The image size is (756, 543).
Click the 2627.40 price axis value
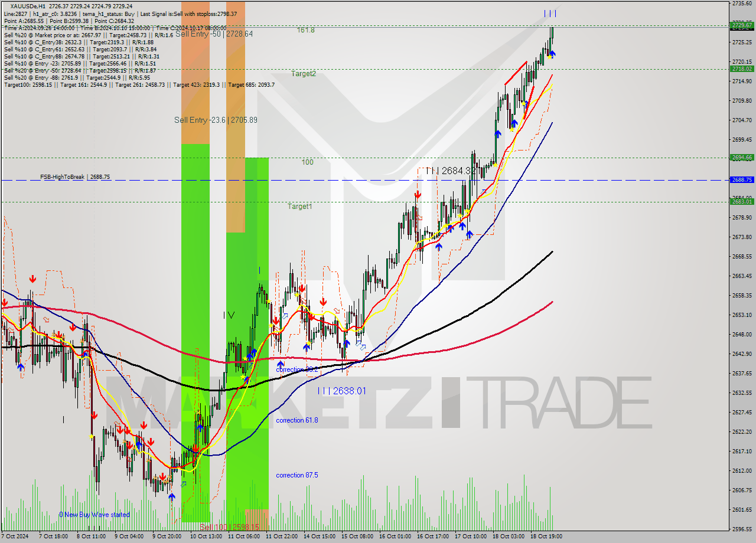coord(742,412)
